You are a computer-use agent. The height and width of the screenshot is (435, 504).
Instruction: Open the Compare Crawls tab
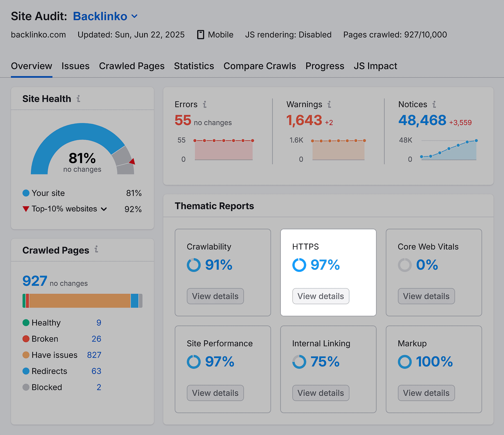pyautogui.click(x=259, y=66)
